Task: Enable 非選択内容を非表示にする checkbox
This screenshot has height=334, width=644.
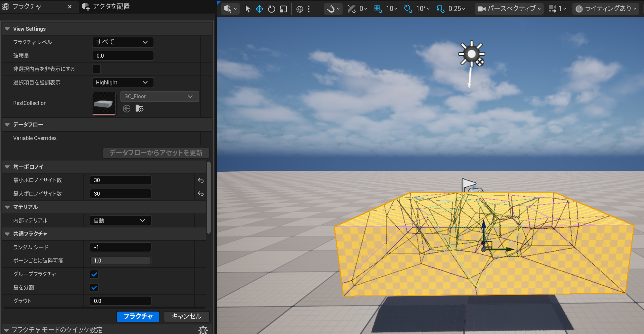Action: [96, 69]
